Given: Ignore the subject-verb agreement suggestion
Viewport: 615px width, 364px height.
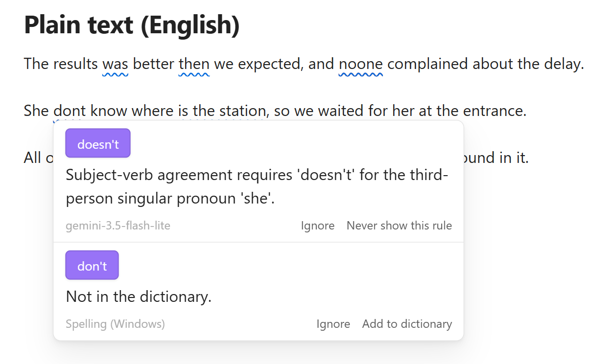Looking at the screenshot, I should [x=318, y=226].
